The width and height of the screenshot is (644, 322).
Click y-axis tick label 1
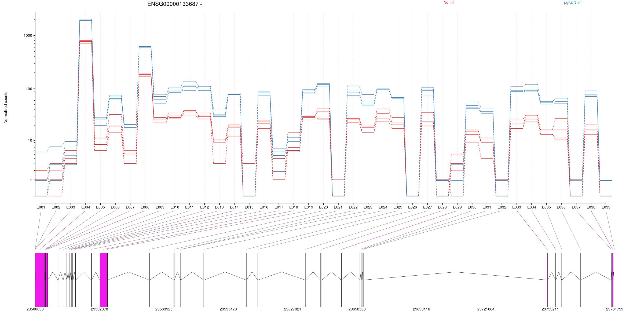point(31,180)
